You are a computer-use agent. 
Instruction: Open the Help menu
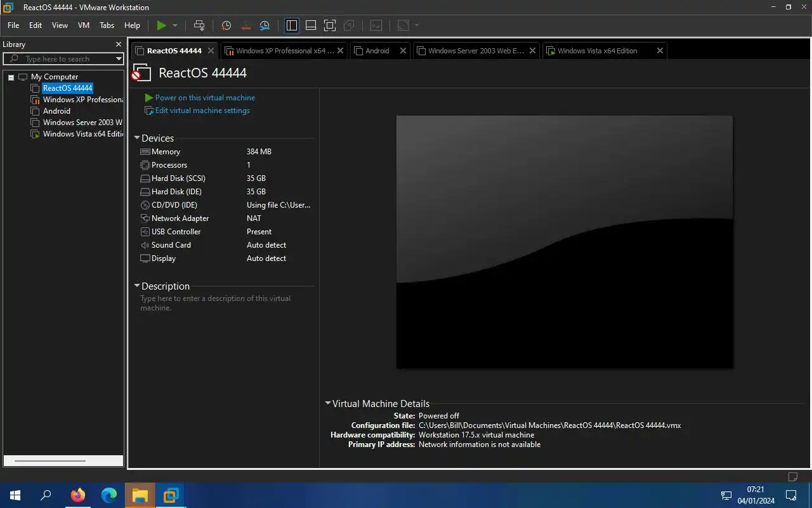point(132,25)
